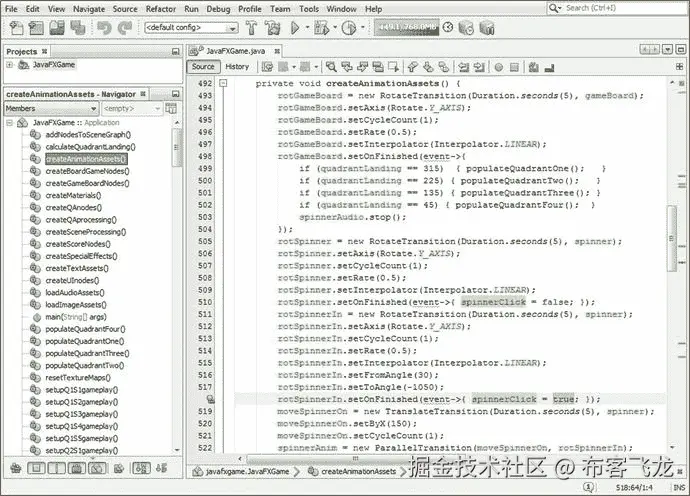The image size is (690, 496).
Task: Click the Shift Line Left icon
Action: coord(463,67)
